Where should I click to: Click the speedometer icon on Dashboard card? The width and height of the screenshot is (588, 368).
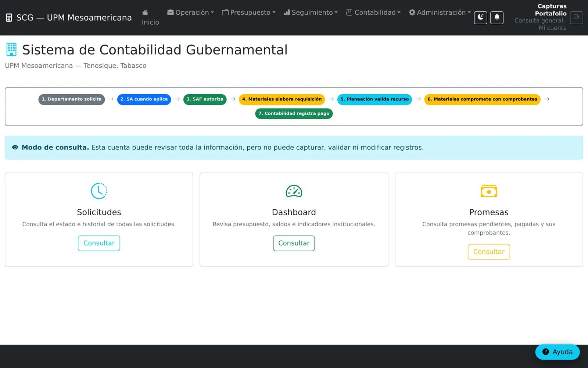coord(294,191)
